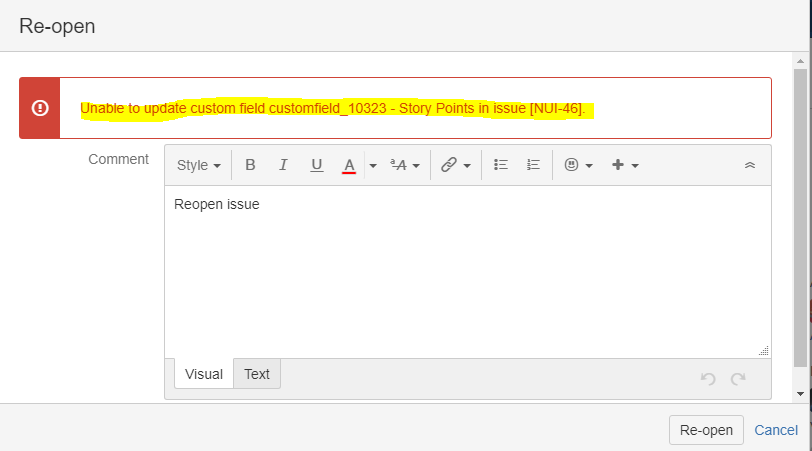Click the dialog scrollbar up arrow
812x451 pixels.
click(x=801, y=61)
